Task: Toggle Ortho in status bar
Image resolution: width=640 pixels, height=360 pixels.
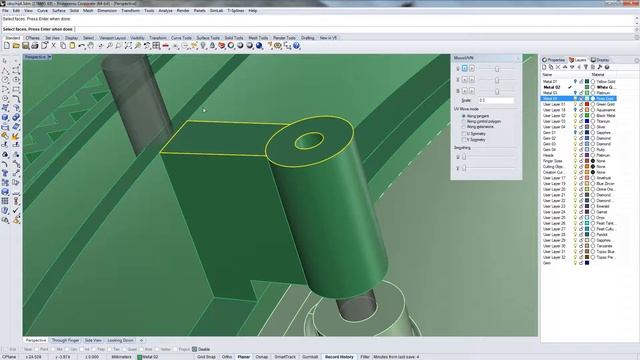Action: (227, 357)
